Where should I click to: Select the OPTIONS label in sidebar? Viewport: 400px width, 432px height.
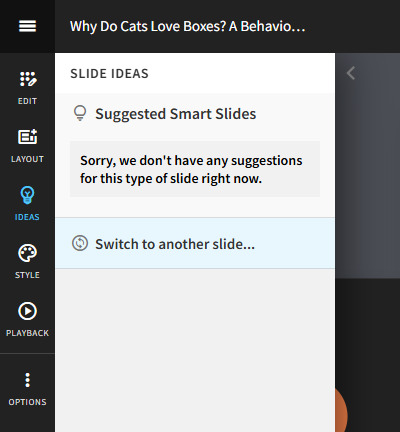coord(27,402)
